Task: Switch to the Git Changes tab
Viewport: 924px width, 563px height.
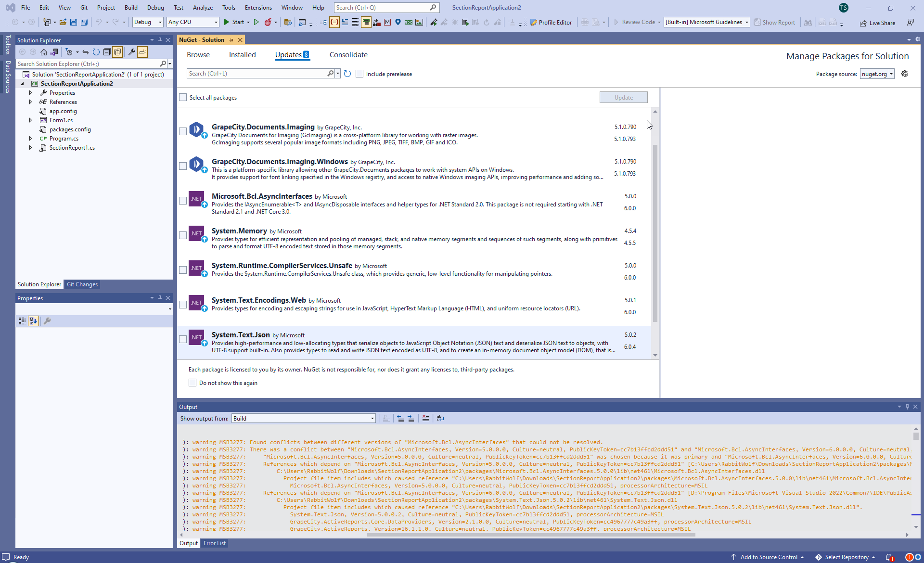Action: tap(82, 284)
